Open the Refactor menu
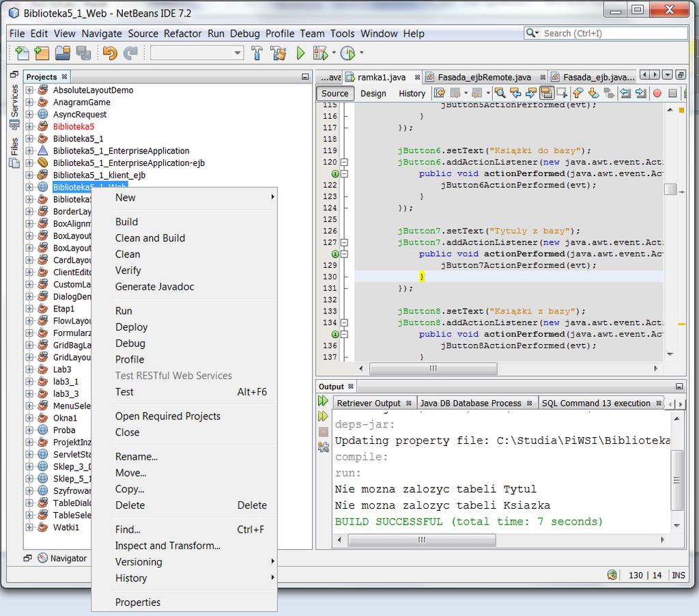Viewport: 699px width, 616px height. [x=182, y=33]
